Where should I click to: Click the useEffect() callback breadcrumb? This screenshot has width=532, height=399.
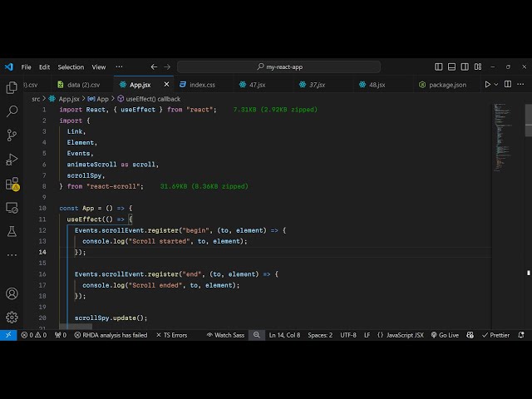tap(152, 98)
